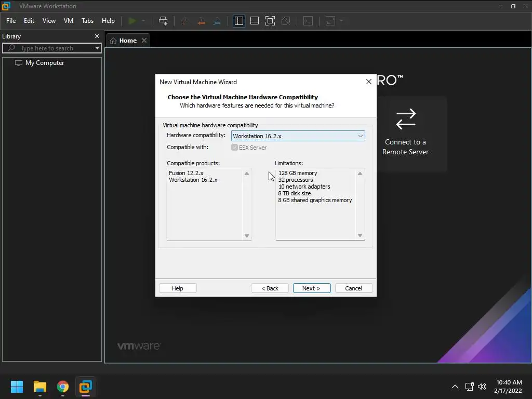This screenshot has height=399, width=532.
Task: Open File Explorer from the taskbar
Action: point(39,387)
